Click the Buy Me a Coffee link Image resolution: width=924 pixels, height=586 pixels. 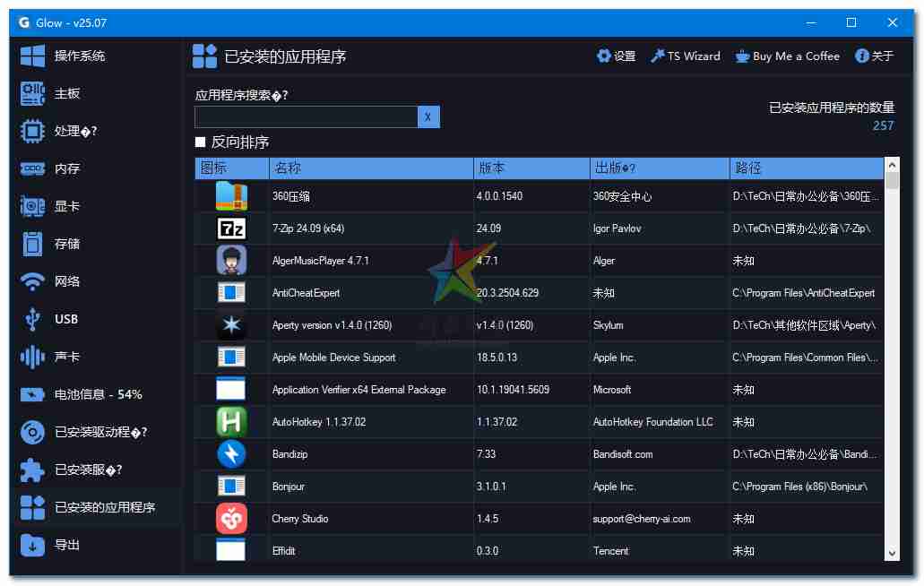click(x=788, y=56)
